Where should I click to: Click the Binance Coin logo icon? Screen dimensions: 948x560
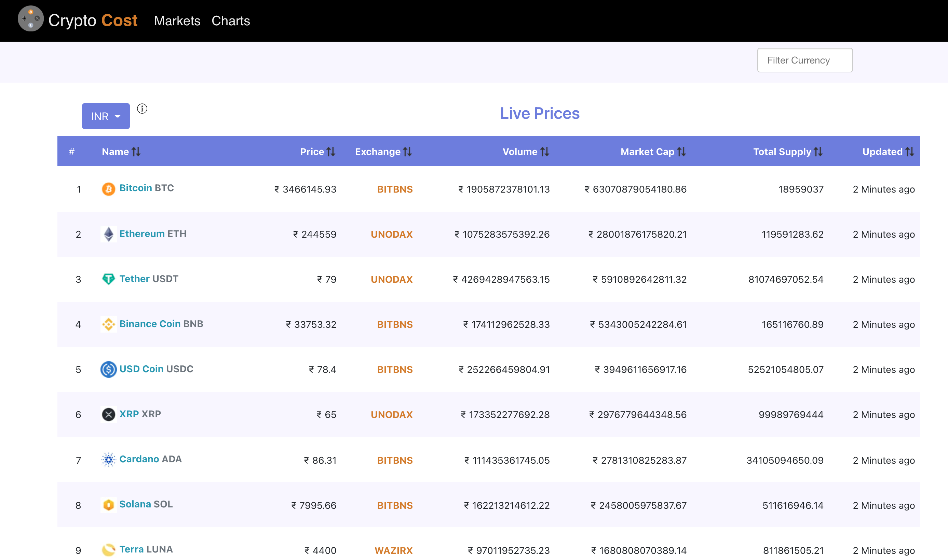108,324
